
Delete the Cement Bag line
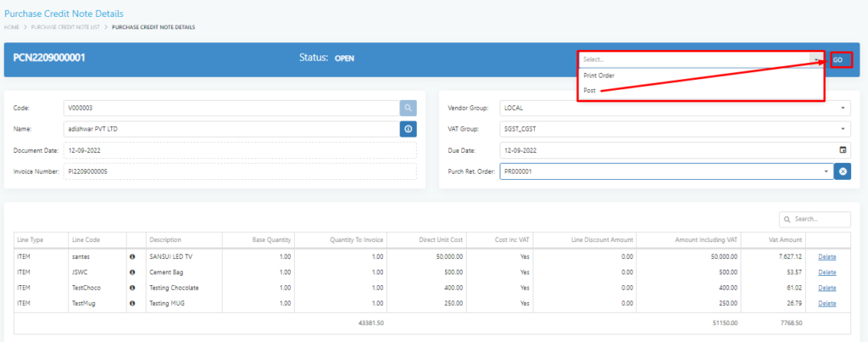[x=827, y=272]
